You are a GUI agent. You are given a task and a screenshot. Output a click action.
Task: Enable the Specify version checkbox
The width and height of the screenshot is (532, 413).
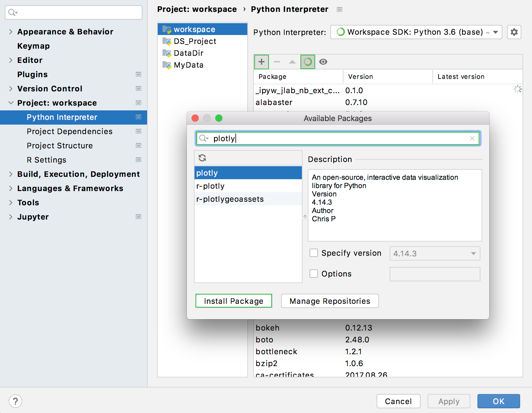point(314,253)
